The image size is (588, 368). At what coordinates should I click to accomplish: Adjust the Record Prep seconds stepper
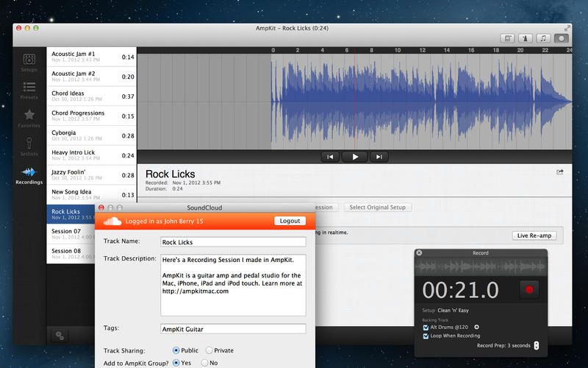(x=537, y=345)
